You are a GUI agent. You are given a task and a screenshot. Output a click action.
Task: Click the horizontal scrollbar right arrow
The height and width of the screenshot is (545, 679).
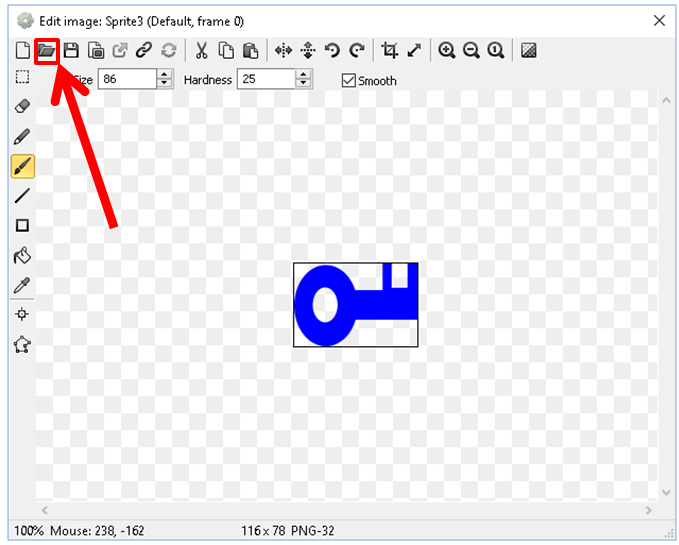tap(649, 510)
